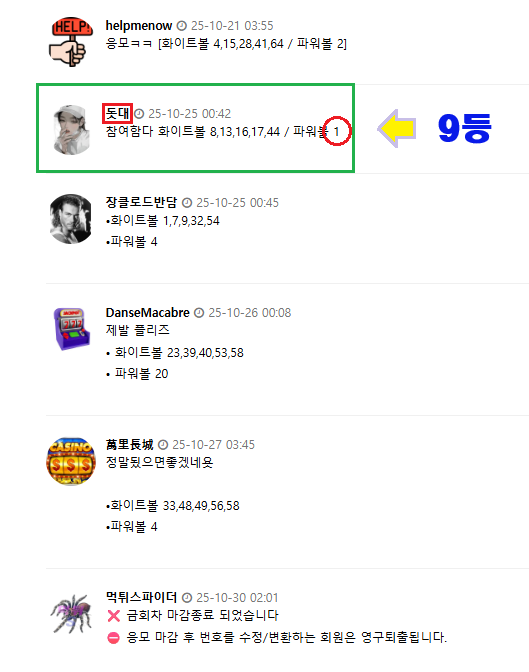
Task: Click the blue 9등 rank label
Action: 464,128
